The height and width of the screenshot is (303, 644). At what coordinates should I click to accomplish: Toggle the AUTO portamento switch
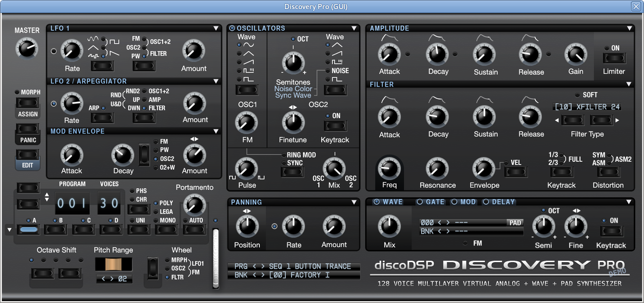pyautogui.click(x=194, y=230)
